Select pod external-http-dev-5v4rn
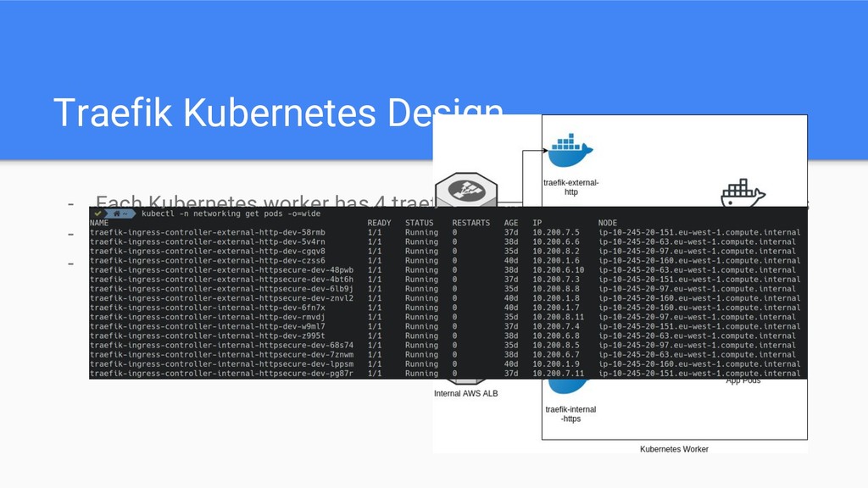The height and width of the screenshot is (488, 868). 208,241
